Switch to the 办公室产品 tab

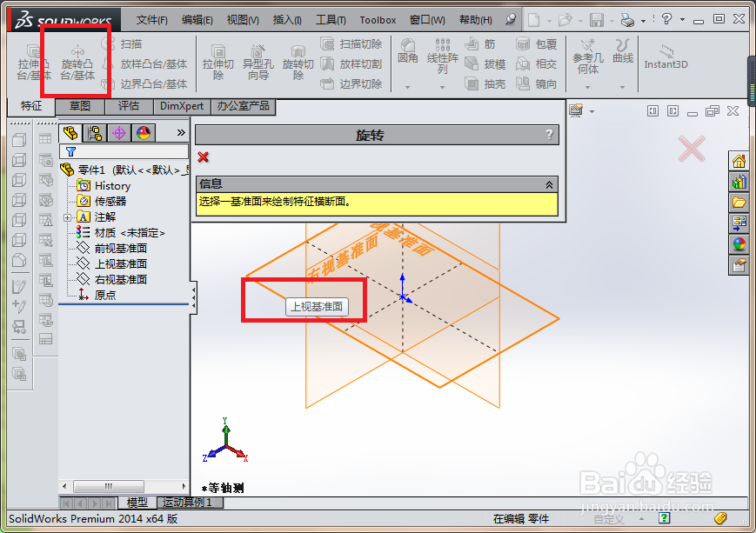243,106
